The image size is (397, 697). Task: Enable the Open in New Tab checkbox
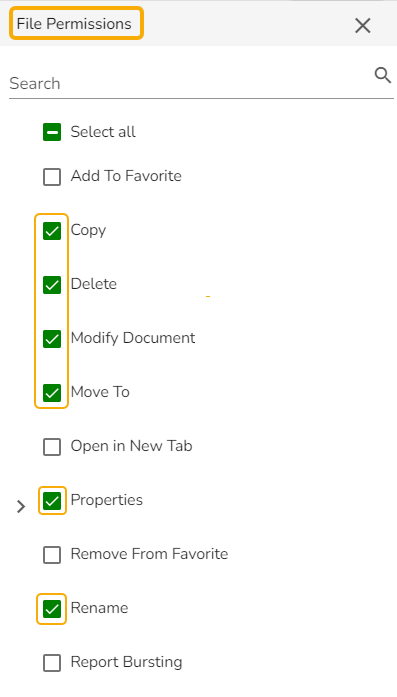click(x=52, y=447)
